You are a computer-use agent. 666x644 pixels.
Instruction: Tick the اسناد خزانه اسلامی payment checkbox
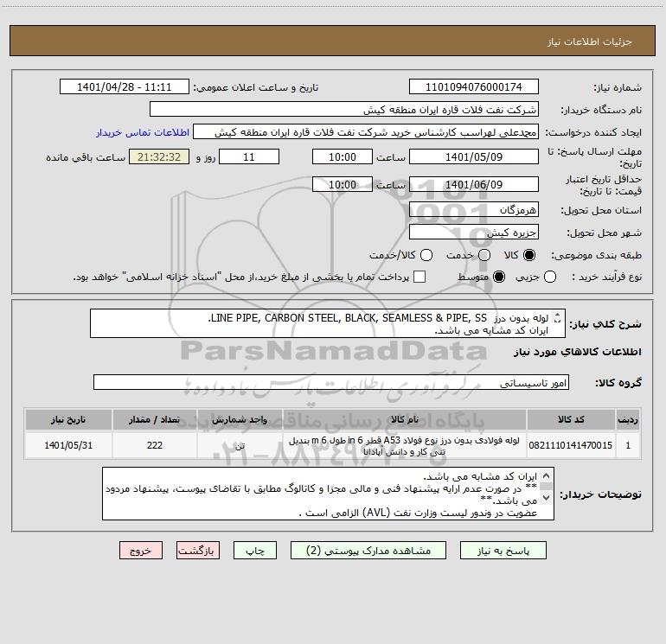[419, 277]
